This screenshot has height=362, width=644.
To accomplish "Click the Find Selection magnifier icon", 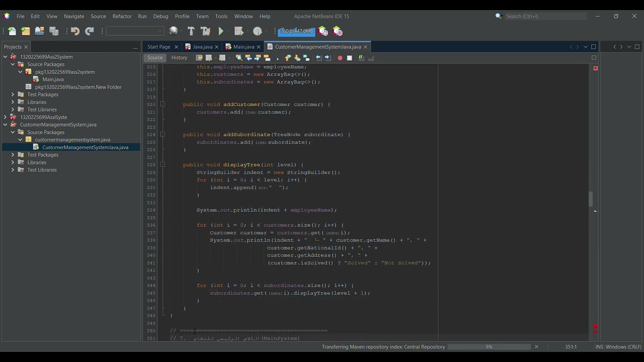I will 239,58.
